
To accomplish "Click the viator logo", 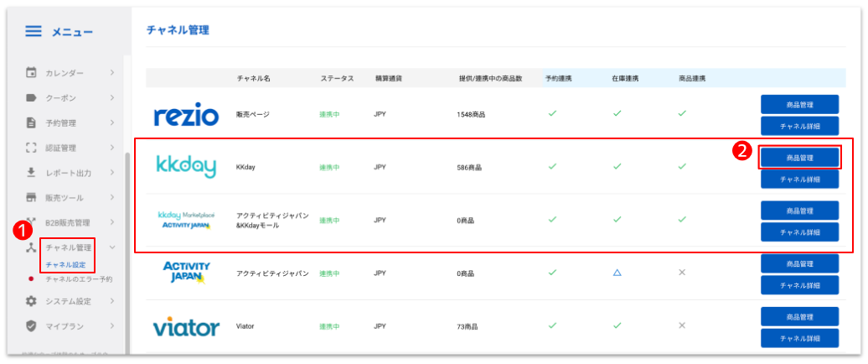I will 187,326.
